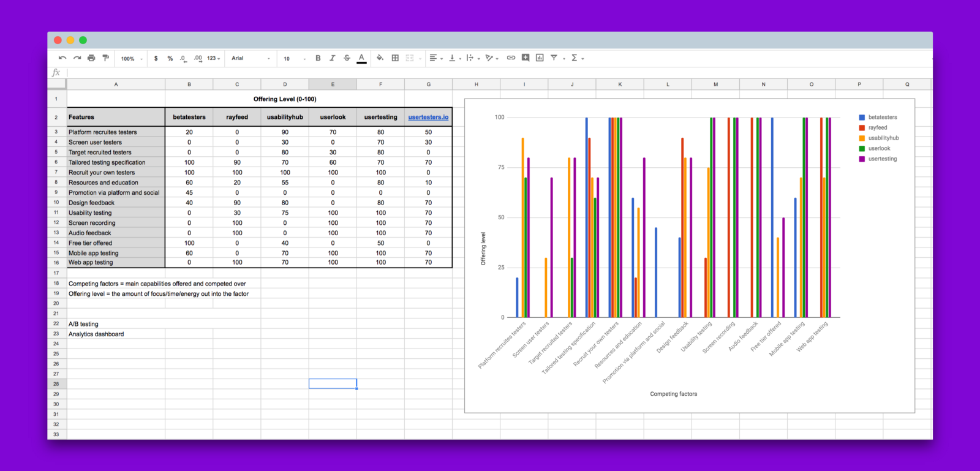Click the merge cells icon

410,58
